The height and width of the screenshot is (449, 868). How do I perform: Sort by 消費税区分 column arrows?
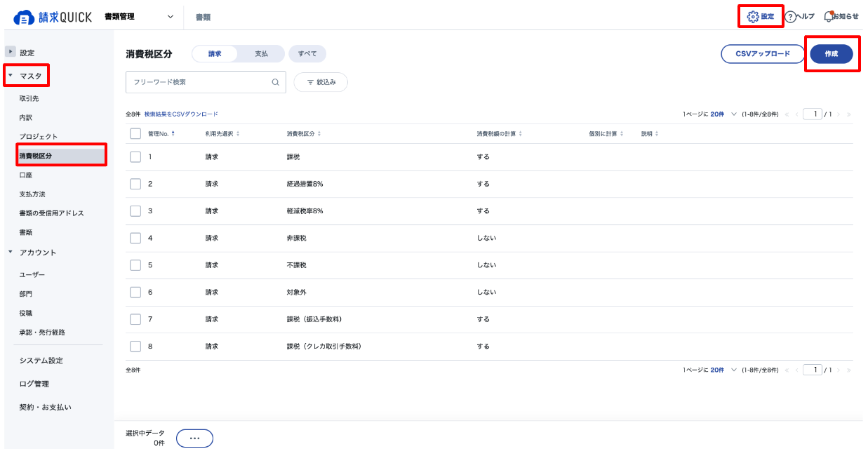(x=319, y=133)
